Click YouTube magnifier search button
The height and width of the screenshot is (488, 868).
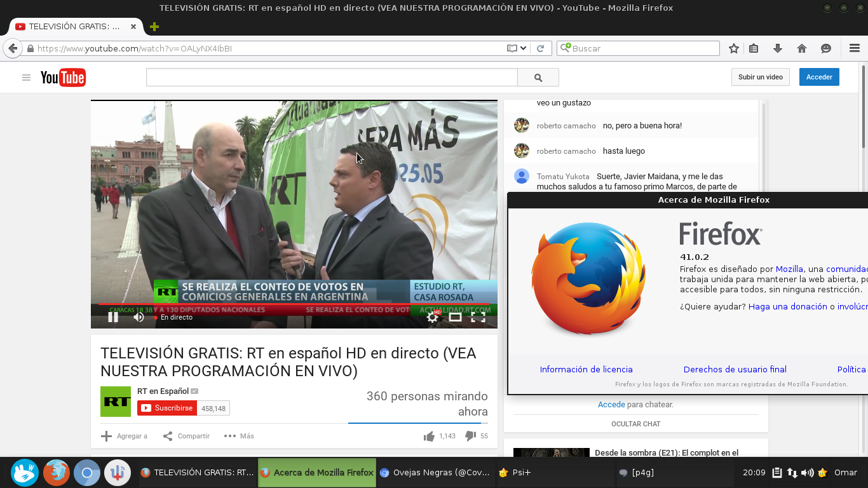coord(538,78)
